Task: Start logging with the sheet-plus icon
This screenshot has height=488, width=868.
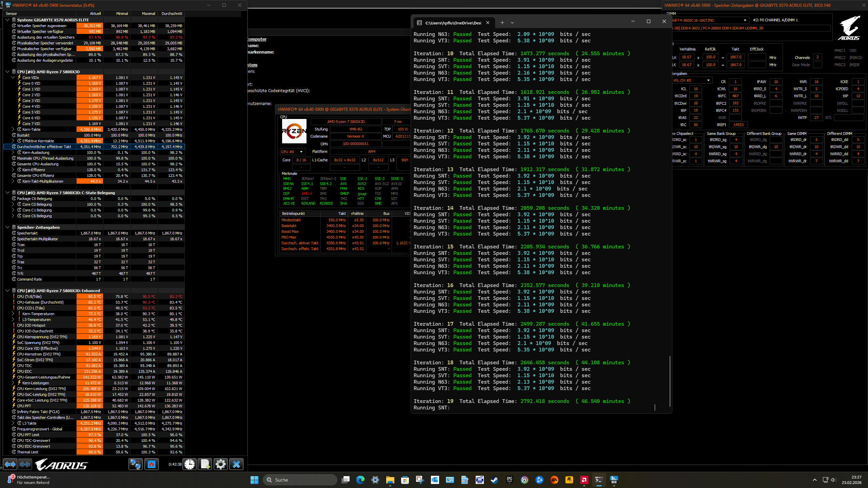Action: click(205, 464)
